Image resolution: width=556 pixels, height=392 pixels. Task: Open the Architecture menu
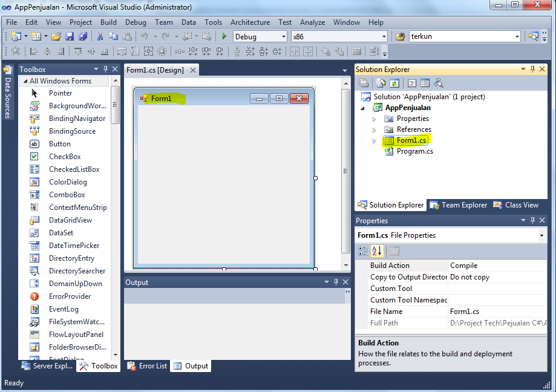pyautogui.click(x=250, y=22)
